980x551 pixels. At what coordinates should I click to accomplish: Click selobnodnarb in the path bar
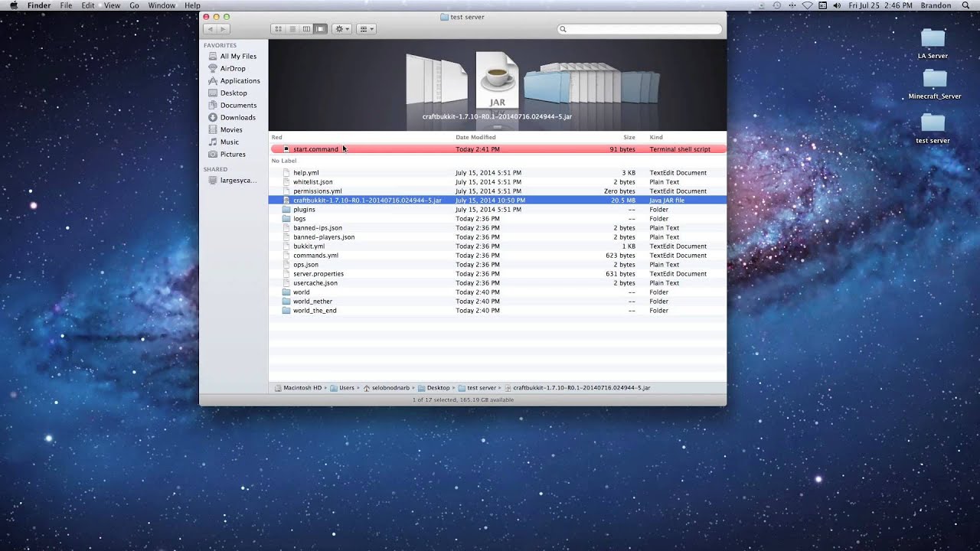click(387, 388)
